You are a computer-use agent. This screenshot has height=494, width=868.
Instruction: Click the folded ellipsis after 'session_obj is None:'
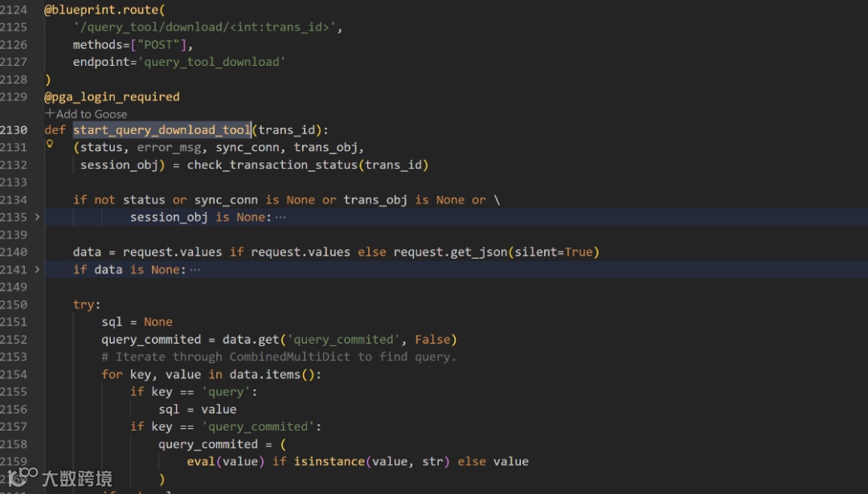pos(280,218)
